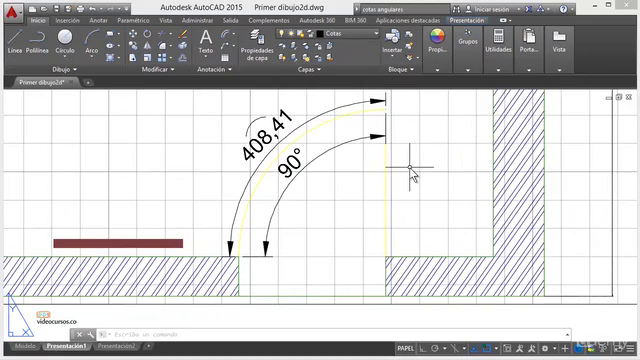The width and height of the screenshot is (640, 360).
Task: Toggle layer on/off lightbulb icon
Action: pyautogui.click(x=281, y=33)
